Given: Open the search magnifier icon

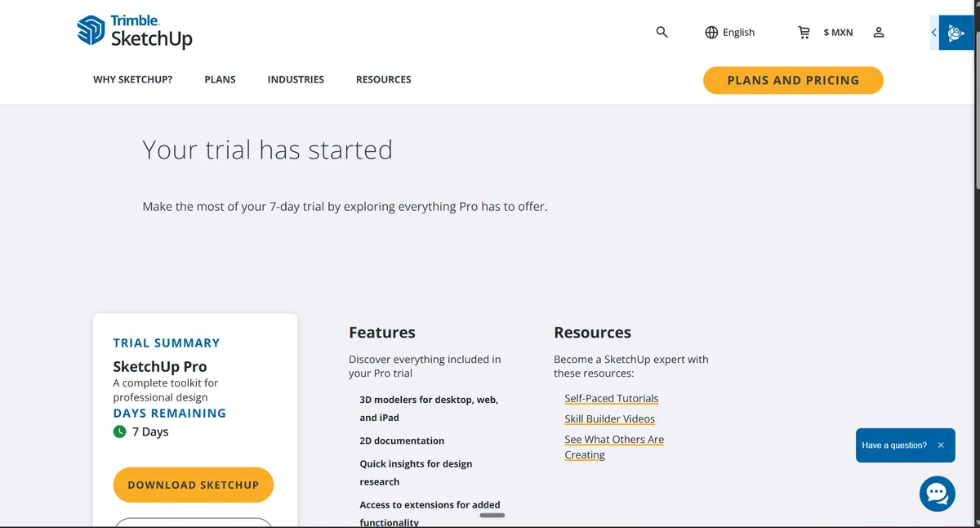Looking at the screenshot, I should 662,32.
